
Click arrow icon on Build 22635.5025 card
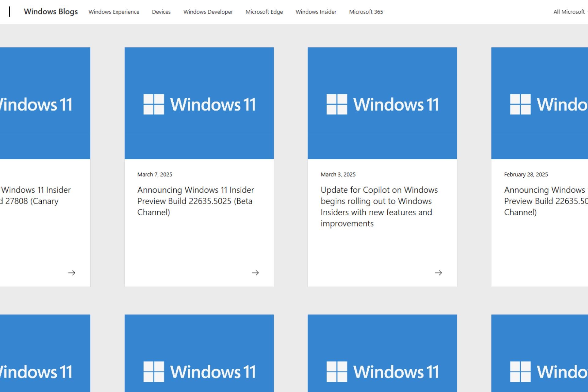[x=255, y=273]
